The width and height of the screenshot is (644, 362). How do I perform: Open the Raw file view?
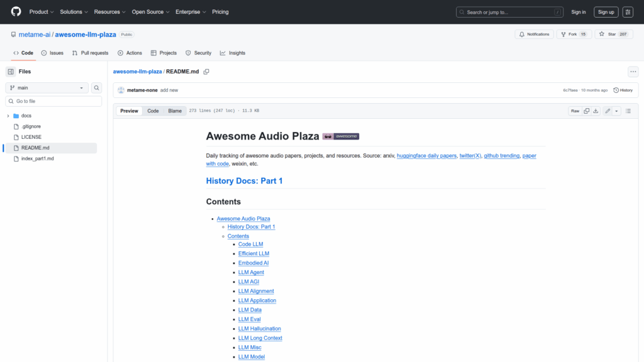[x=575, y=111]
